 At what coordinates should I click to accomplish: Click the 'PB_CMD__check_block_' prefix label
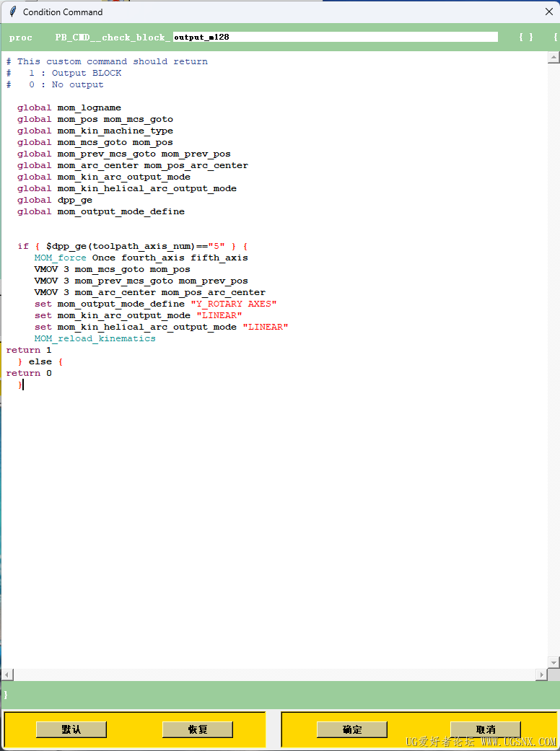click(x=113, y=38)
